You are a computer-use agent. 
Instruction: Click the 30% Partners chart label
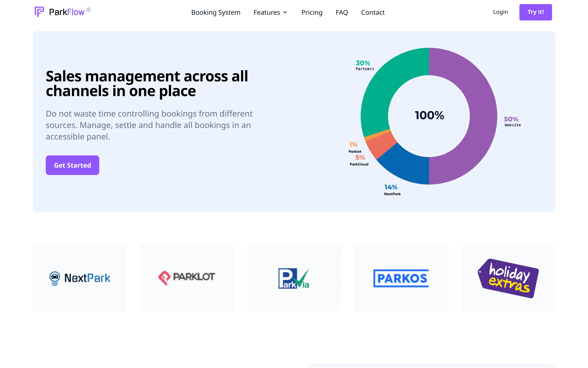click(x=365, y=65)
